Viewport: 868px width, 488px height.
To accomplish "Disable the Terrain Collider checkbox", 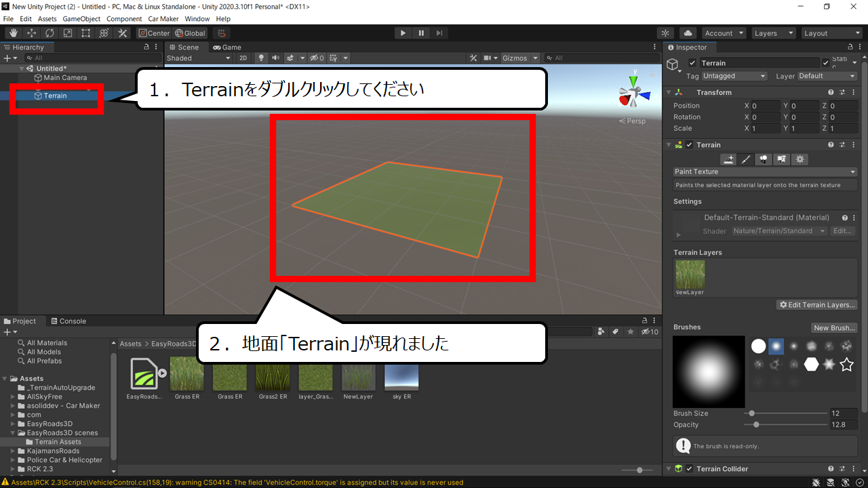I will (x=690, y=469).
